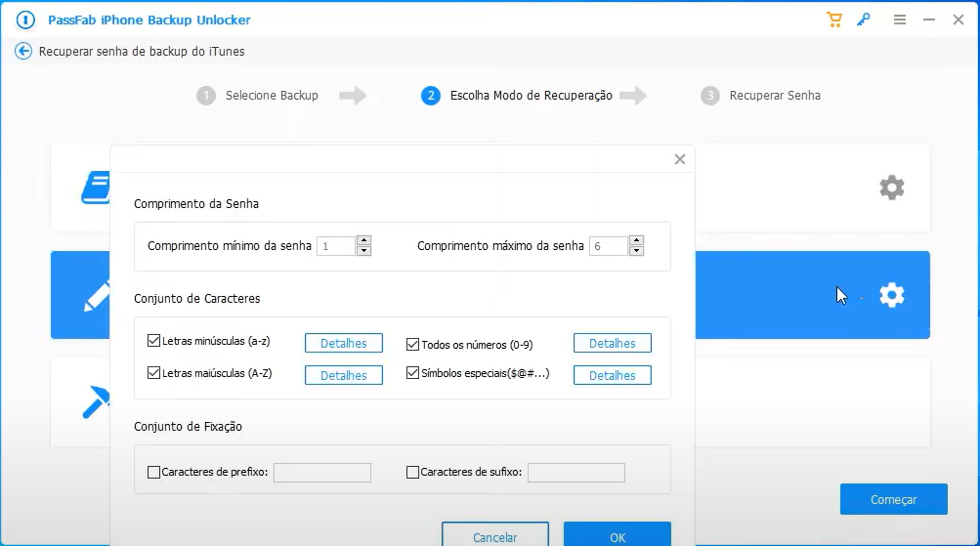
Task: Click the back arrow beside Recuperar senha
Action: click(x=23, y=52)
